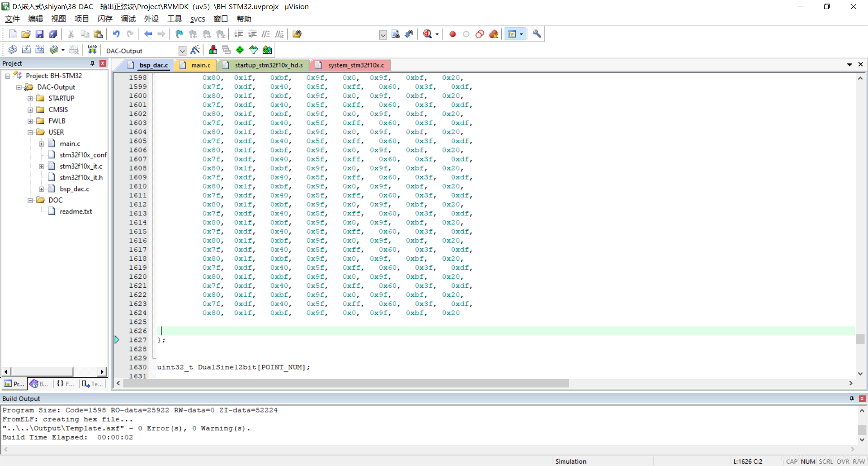This screenshot has height=466, width=868.
Task: Open a file using the folder icon
Action: 26,34
